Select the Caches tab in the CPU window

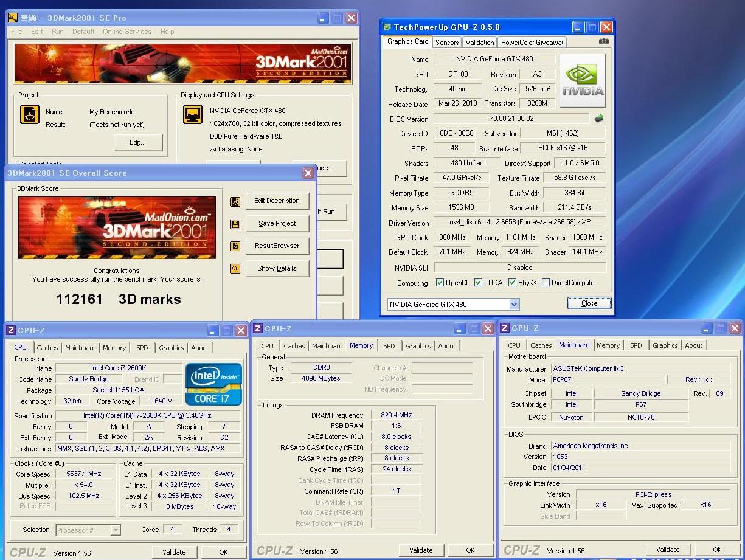pyautogui.click(x=47, y=348)
